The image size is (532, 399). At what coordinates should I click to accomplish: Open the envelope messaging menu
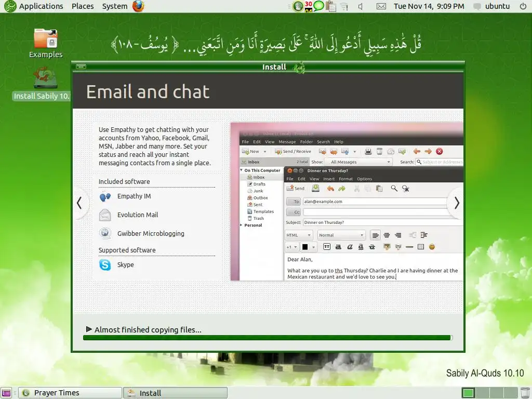tap(381, 6)
